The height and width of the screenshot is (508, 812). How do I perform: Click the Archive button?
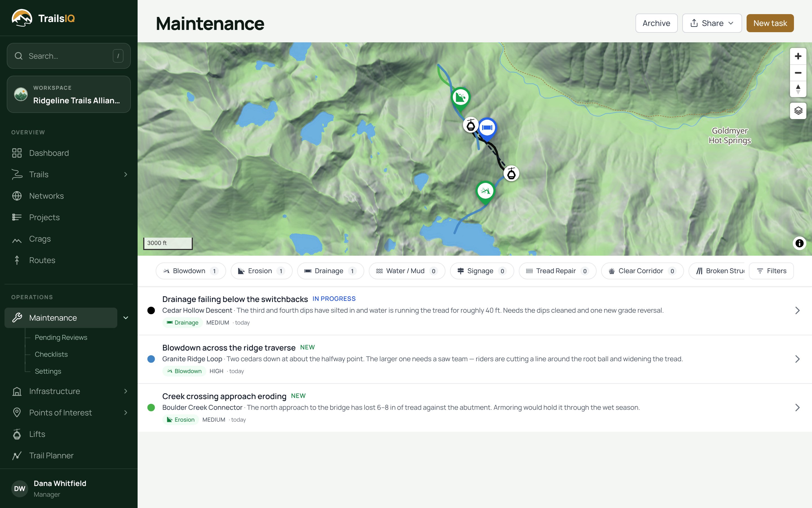[x=656, y=23]
